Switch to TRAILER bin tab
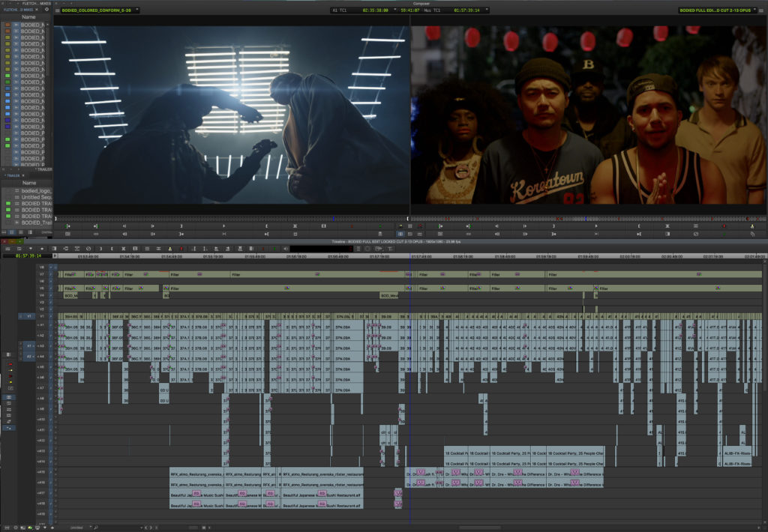 click(13, 175)
